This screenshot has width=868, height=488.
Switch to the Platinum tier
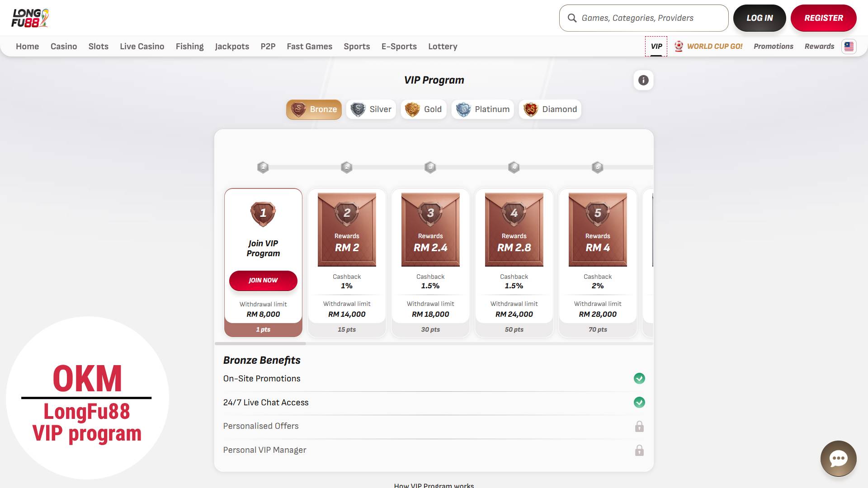point(482,109)
